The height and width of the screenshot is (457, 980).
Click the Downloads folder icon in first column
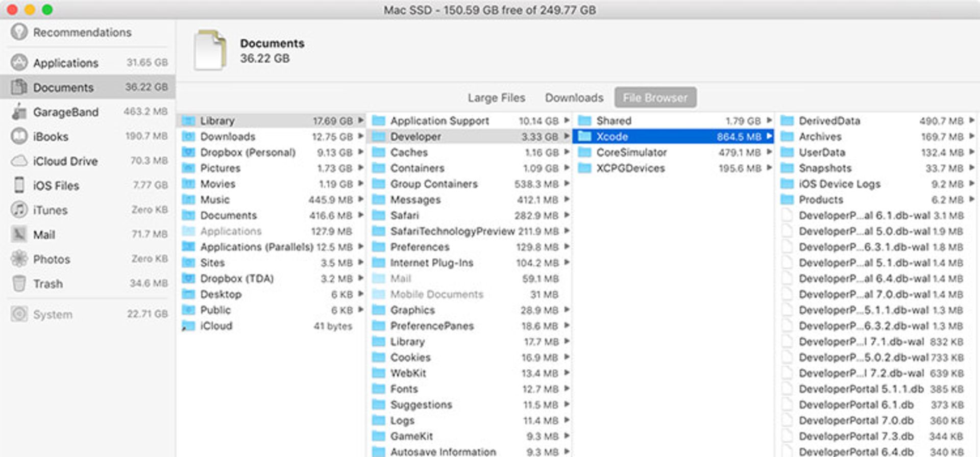coord(189,137)
